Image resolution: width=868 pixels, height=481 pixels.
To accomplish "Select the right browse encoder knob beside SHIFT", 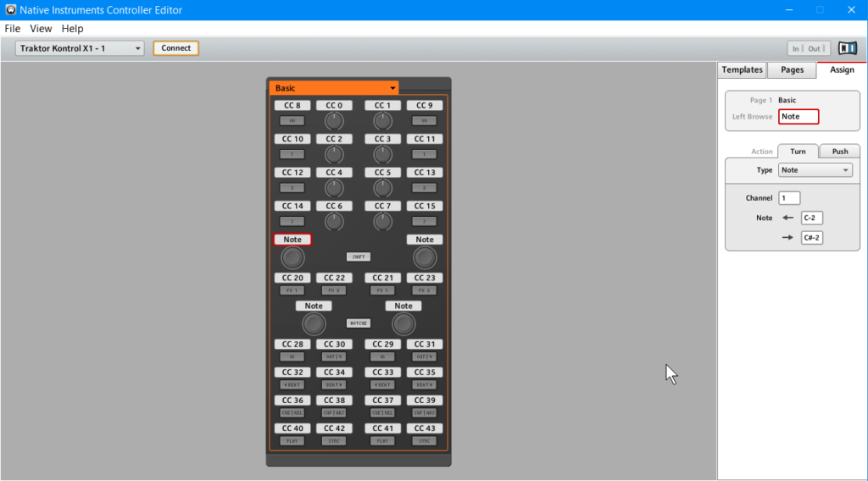I will coord(425,257).
